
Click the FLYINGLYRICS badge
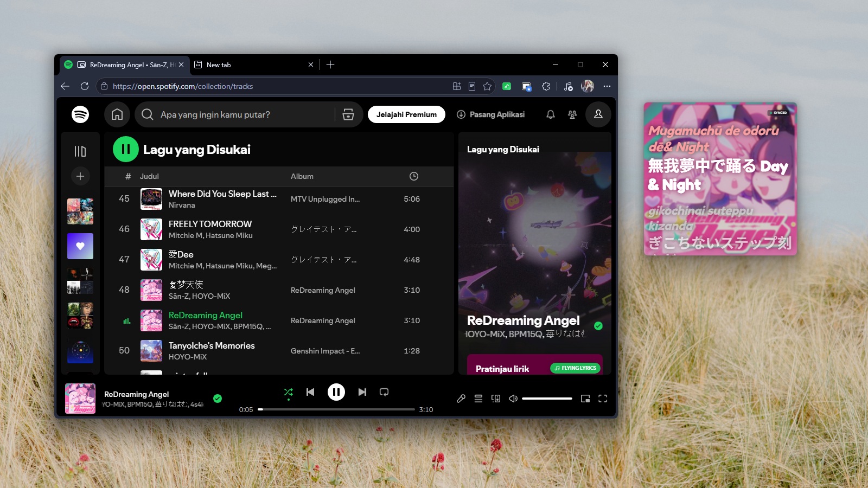pos(576,368)
